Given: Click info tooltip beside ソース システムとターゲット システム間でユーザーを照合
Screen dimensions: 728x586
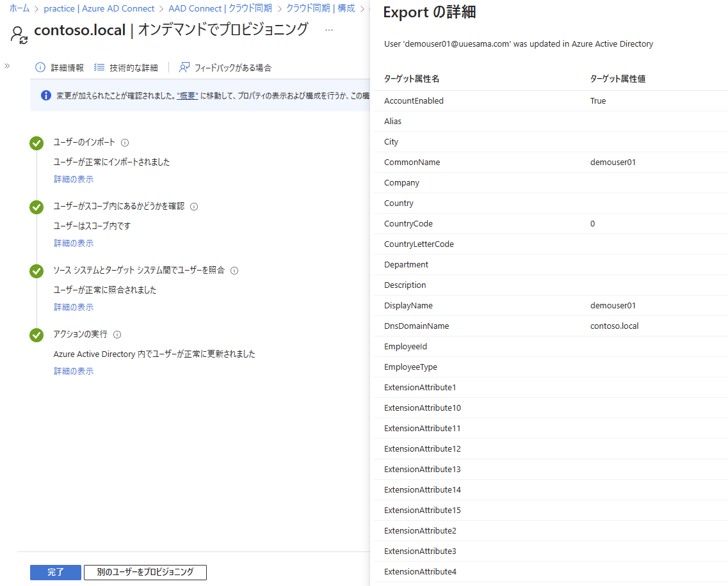Looking at the screenshot, I should coord(234,271).
